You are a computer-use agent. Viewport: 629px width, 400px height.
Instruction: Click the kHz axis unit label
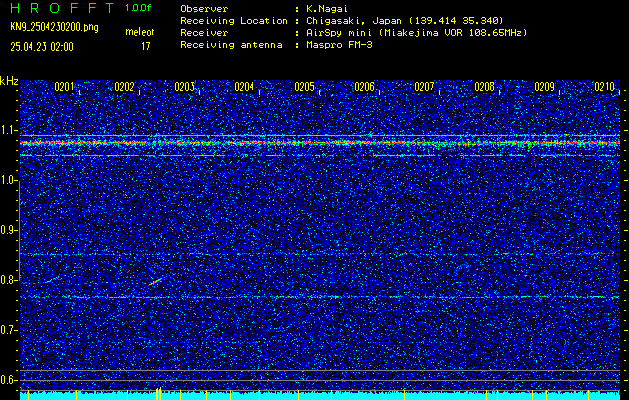coord(9,81)
